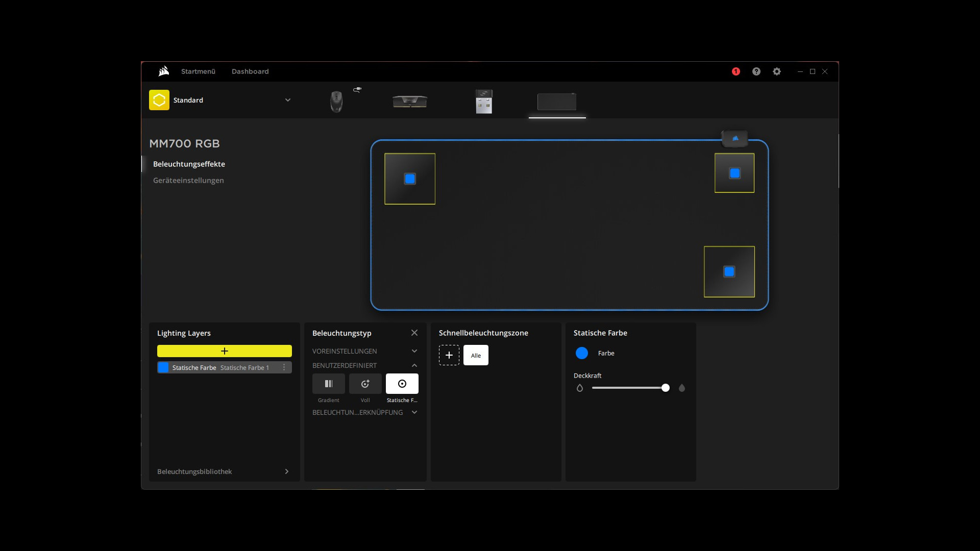This screenshot has width=980, height=551.
Task: Select the mouse device icon
Action: pyautogui.click(x=336, y=102)
